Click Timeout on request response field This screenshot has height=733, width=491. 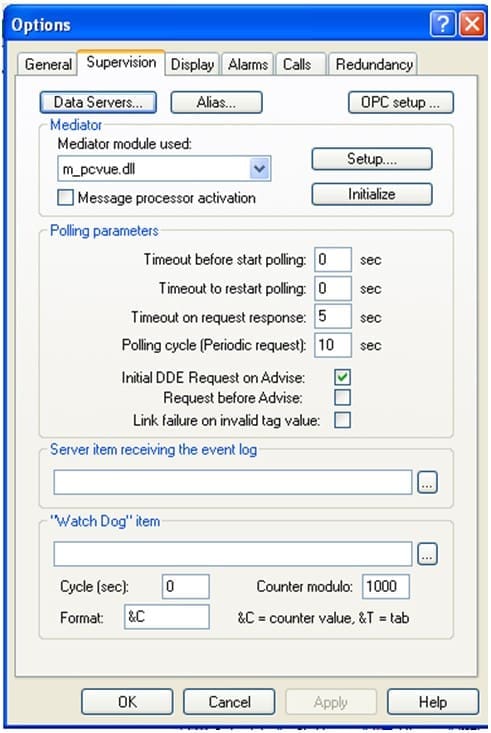pos(332,316)
